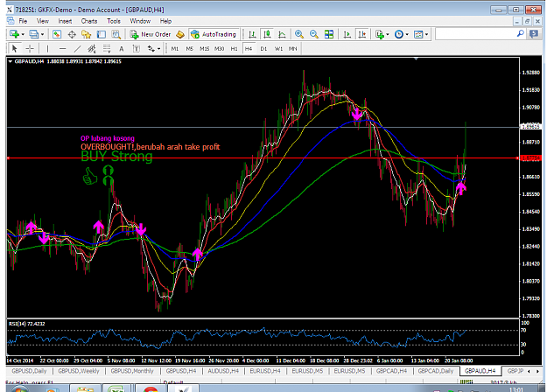This screenshot has width=547, height=392.
Task: Select the trendline drawing tool
Action: coord(77,48)
